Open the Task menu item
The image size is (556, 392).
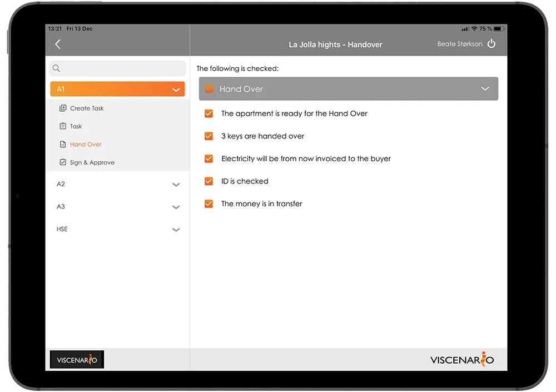[118, 126]
